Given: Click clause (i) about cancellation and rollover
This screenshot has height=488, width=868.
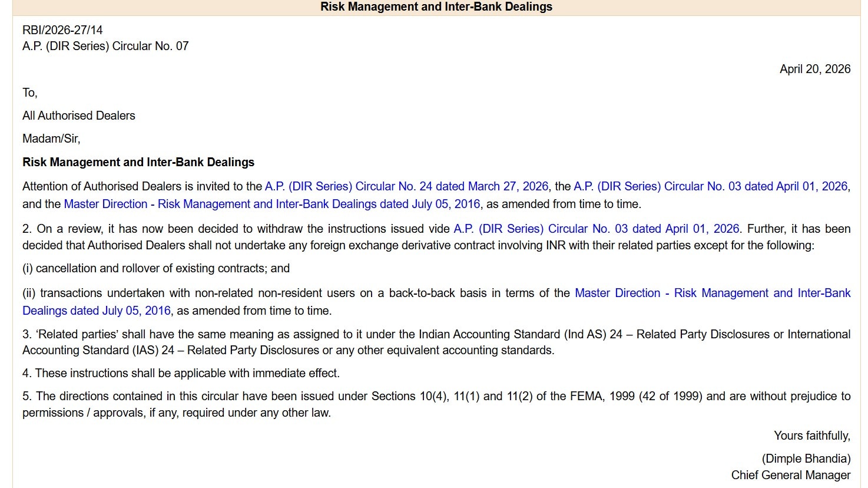Looking at the screenshot, I should point(156,268).
